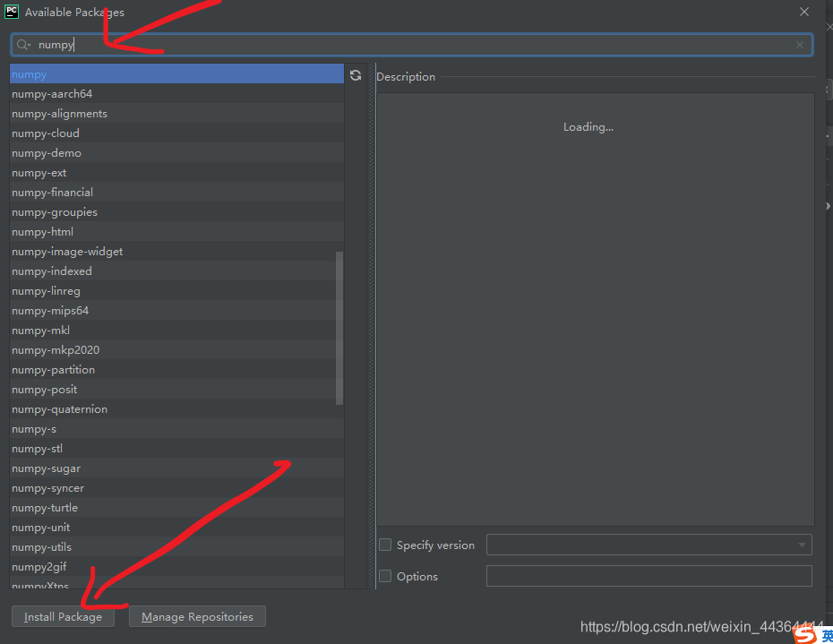The height and width of the screenshot is (644, 833).
Task: Select numpy-quaternion package
Action: pos(177,409)
